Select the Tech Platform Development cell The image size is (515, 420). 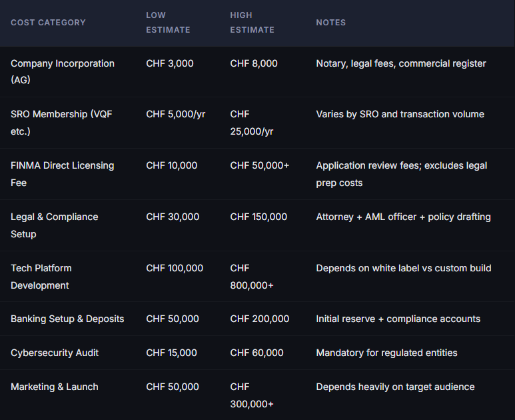pos(41,277)
